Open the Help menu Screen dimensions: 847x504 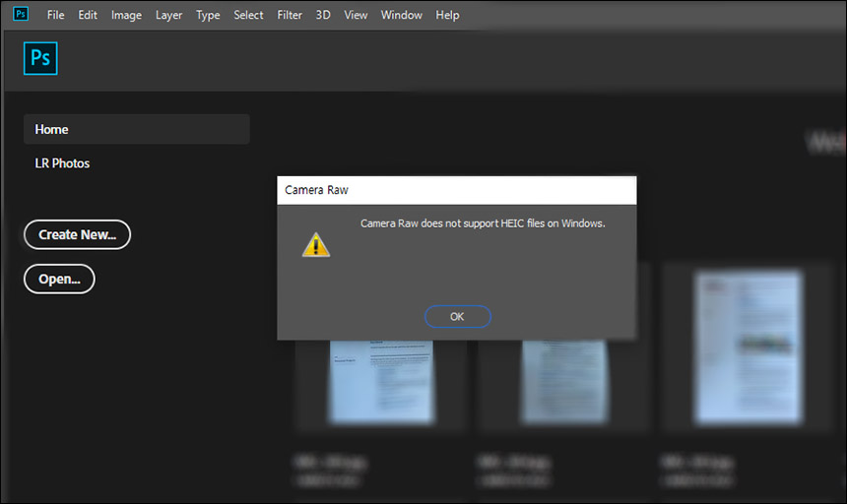click(447, 15)
